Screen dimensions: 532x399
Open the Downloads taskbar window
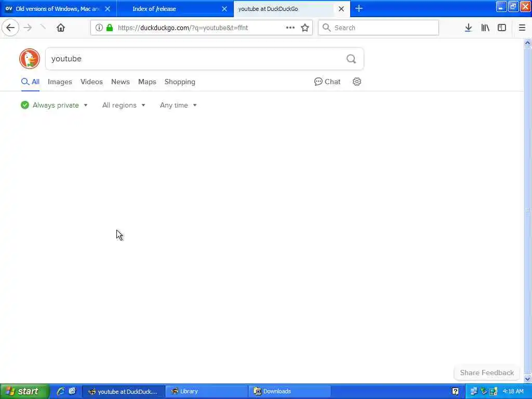(289, 392)
